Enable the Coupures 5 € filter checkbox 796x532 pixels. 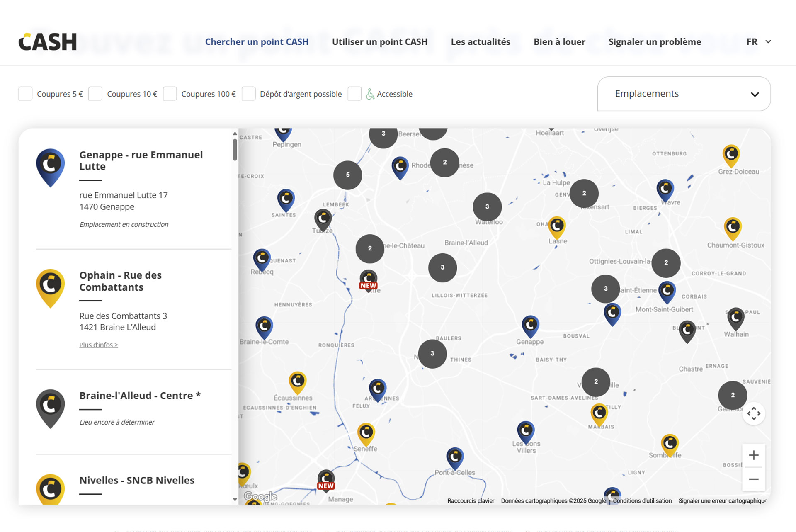coord(25,94)
